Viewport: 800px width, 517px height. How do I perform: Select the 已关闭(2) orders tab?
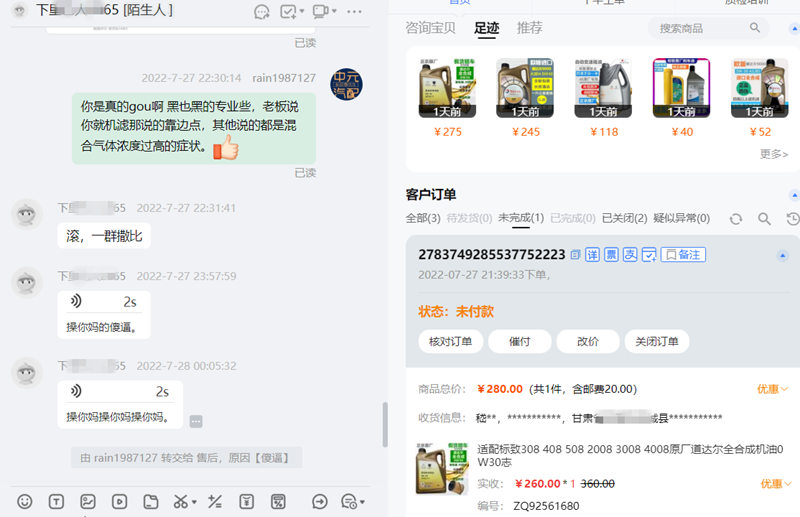tap(624, 218)
